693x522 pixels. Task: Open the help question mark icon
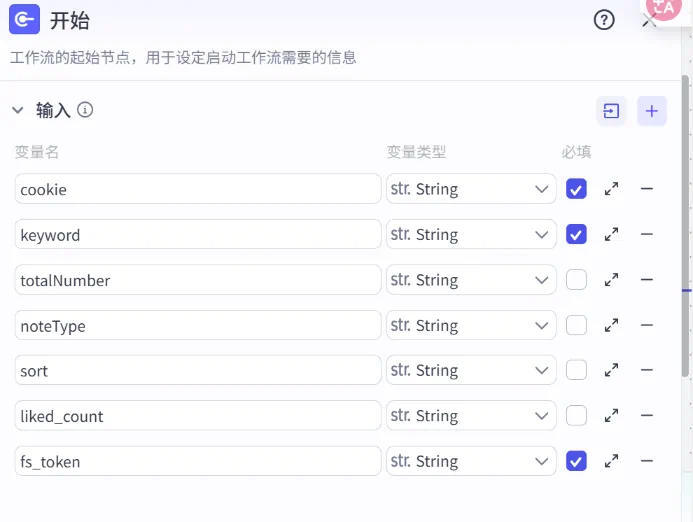(x=604, y=20)
